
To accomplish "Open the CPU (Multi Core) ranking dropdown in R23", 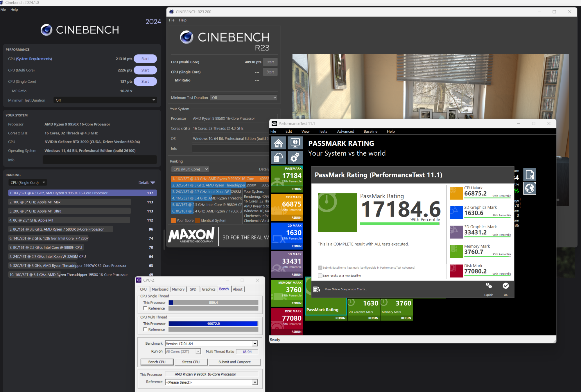I will tap(190, 169).
